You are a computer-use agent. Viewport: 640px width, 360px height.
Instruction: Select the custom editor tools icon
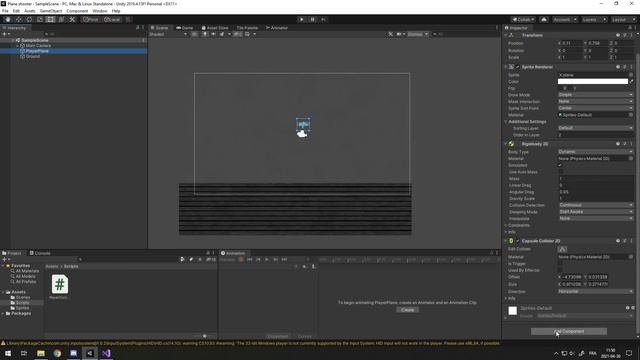[x=72, y=20]
